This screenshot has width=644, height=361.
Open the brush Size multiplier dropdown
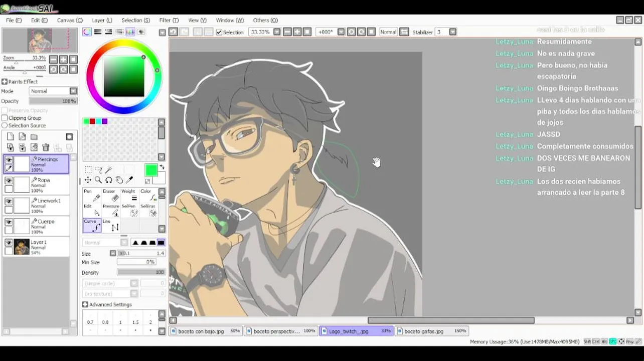click(113, 253)
